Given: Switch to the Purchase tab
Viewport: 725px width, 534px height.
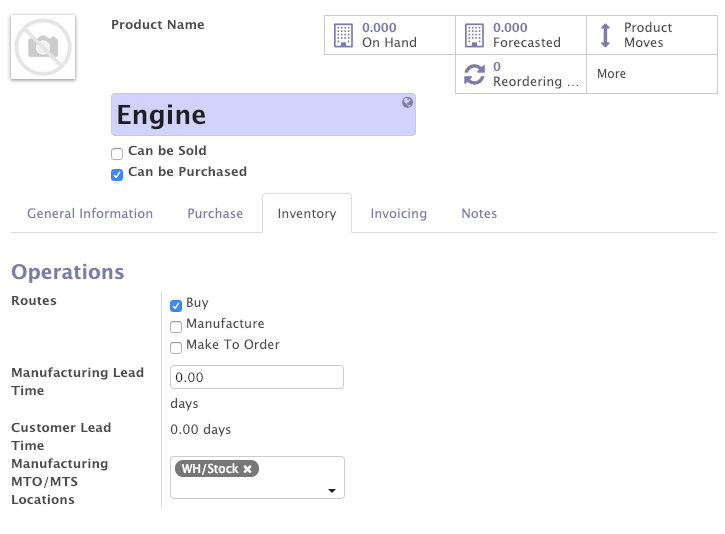Looking at the screenshot, I should pos(215,214).
